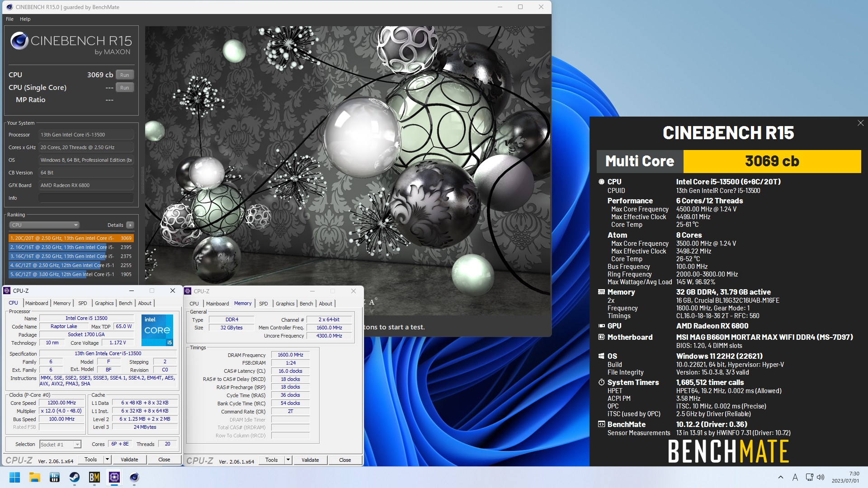Click the IME input mode indicator
This screenshot has width=868, height=488.
tap(795, 477)
